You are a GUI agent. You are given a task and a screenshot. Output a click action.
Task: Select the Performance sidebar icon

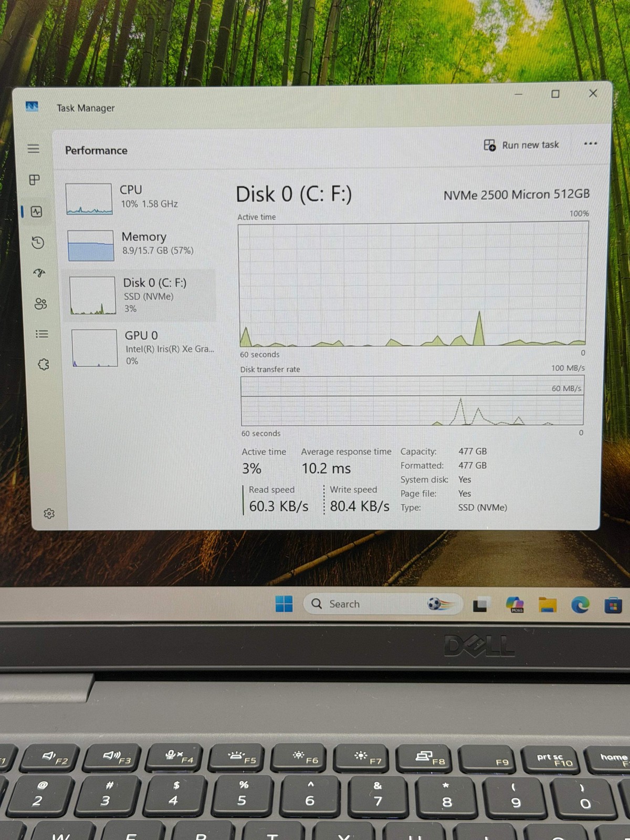(x=36, y=212)
